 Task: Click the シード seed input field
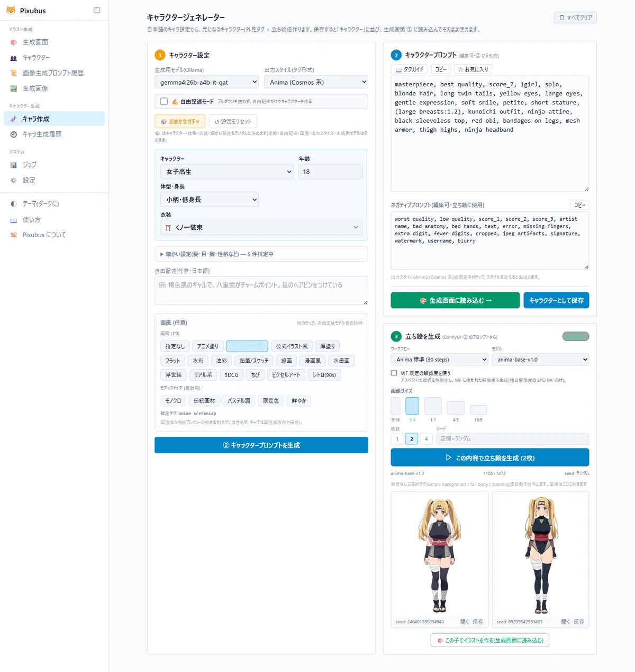[513, 438]
